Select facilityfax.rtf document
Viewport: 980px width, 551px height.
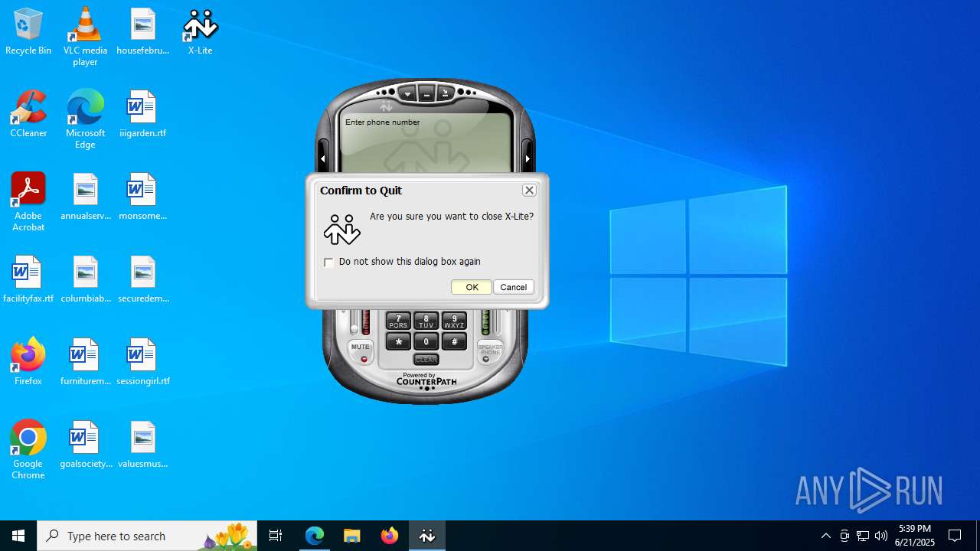point(28,279)
